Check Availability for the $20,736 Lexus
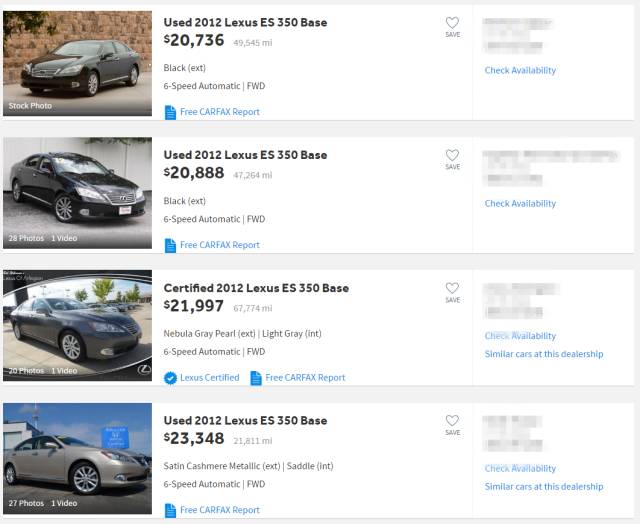This screenshot has width=640, height=524. point(520,70)
